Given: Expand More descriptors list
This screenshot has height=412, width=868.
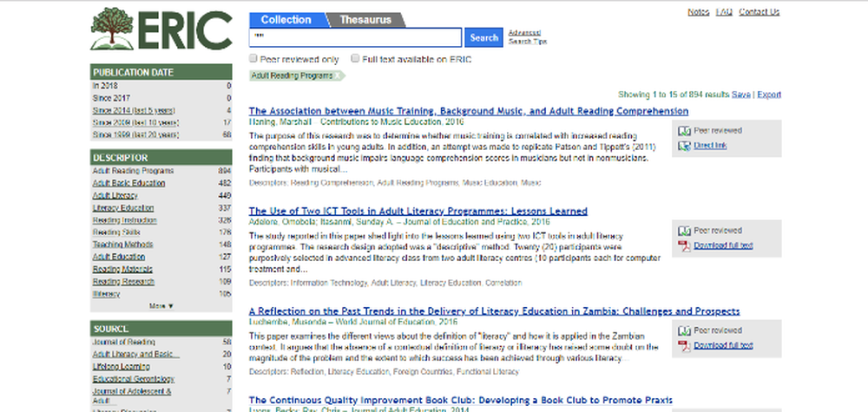Looking at the screenshot, I should (x=161, y=306).
